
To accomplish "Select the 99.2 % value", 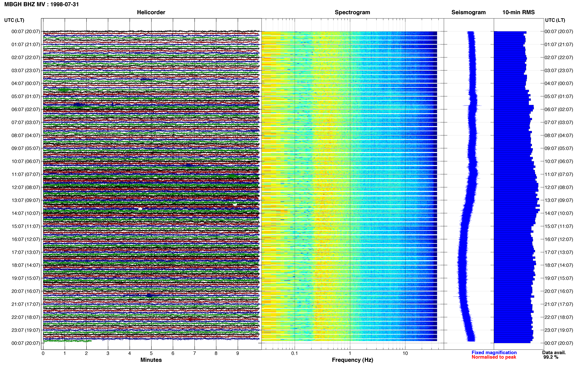I will [x=551, y=357].
